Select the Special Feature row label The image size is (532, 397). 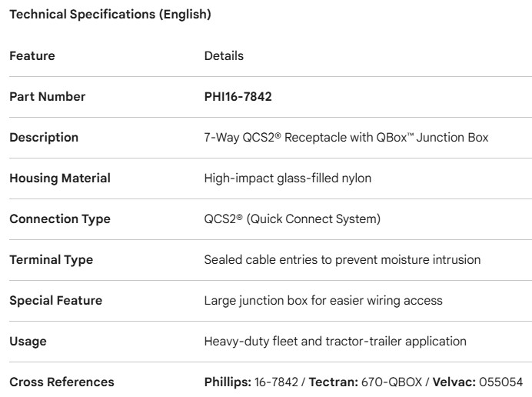(x=55, y=301)
